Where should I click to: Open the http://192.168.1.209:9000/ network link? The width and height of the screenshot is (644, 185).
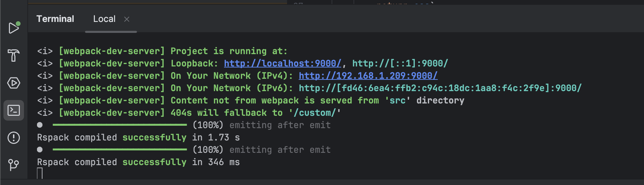pyautogui.click(x=368, y=76)
